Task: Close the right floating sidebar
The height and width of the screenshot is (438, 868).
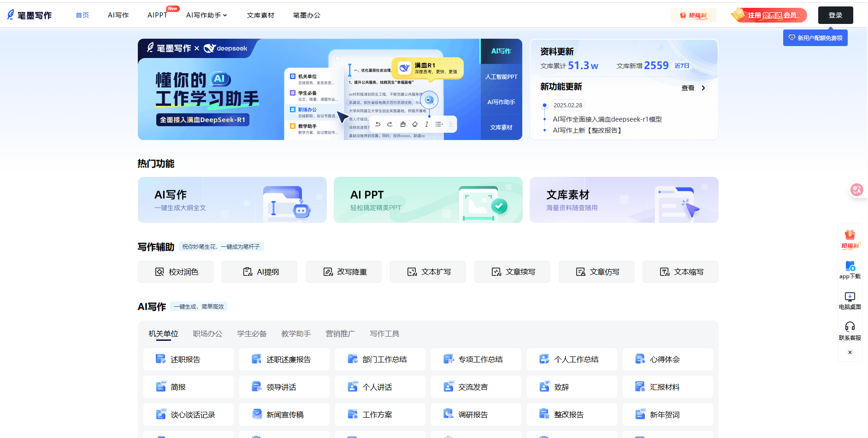Action: pyautogui.click(x=850, y=352)
